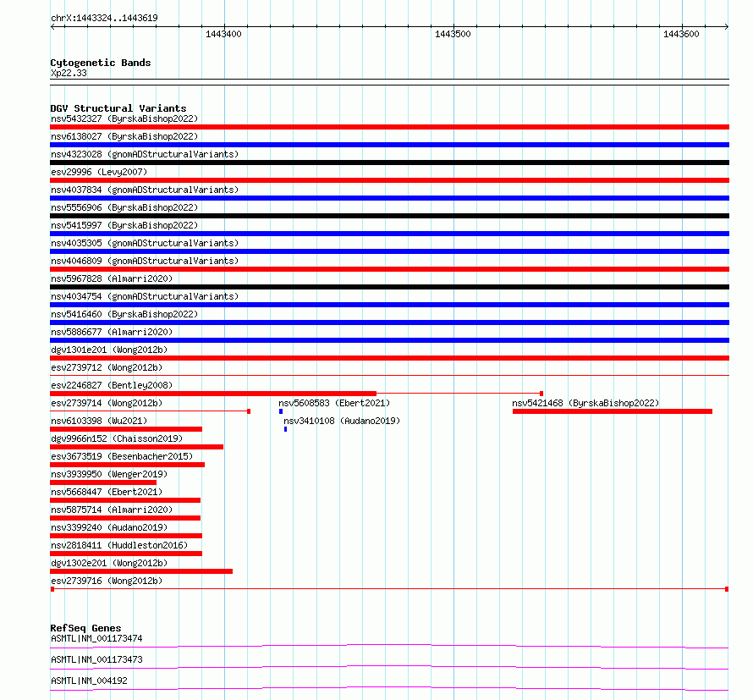Select the dgv1302e201 (Wong2012b) label
Screen dimensions: 753x700
109,563
